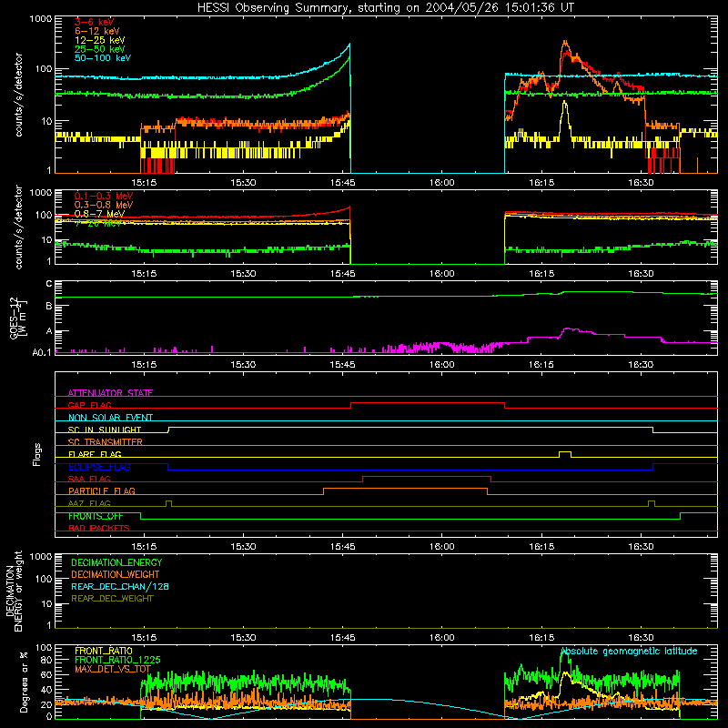Click the HESSI Observing Summary title
728x728 pixels.
[386, 7]
